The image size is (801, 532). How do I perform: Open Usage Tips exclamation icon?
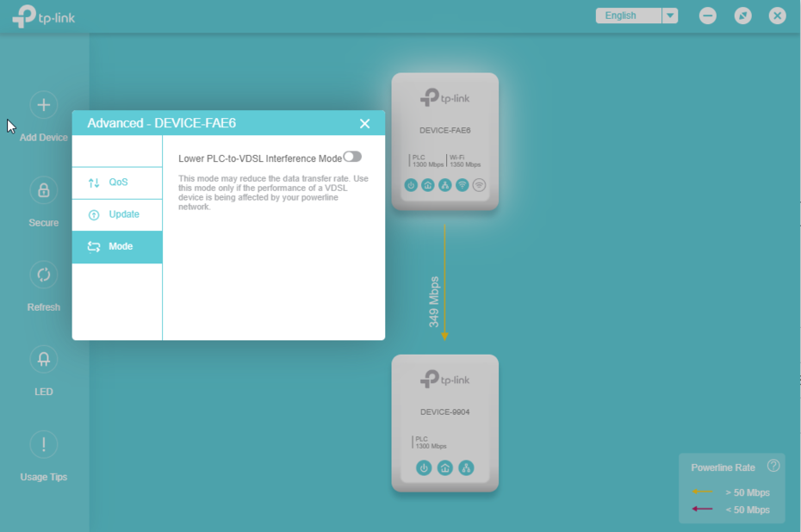coord(43,444)
